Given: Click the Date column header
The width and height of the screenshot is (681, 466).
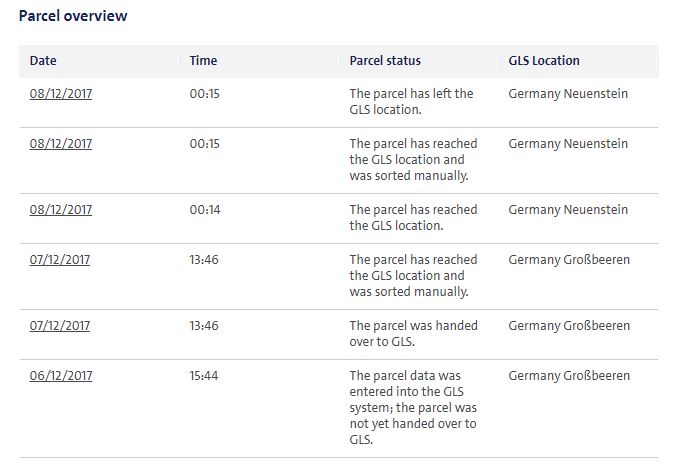Looking at the screenshot, I should (x=43, y=61).
